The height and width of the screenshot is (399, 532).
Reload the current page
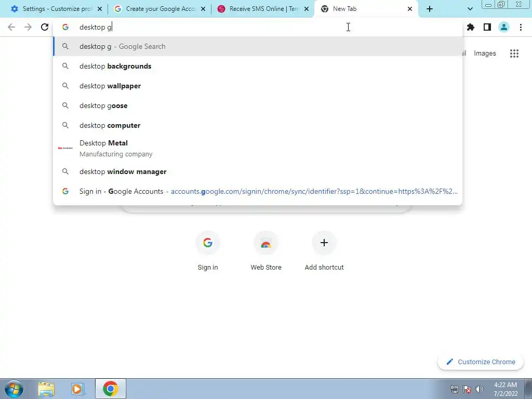(45, 27)
